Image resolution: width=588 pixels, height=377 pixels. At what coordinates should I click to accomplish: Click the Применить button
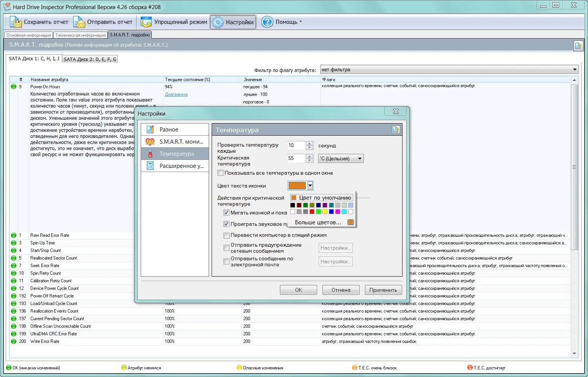point(383,290)
